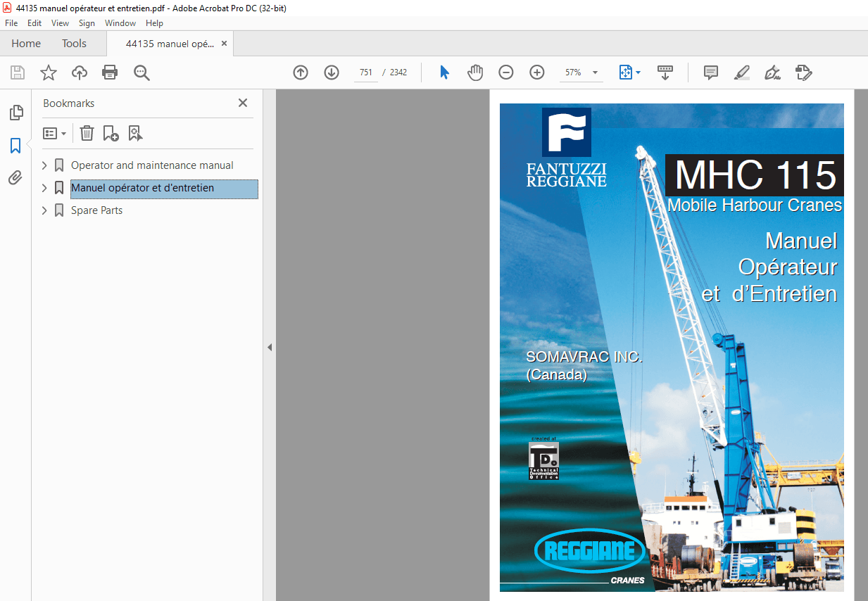Viewport: 868px width, 601px height.
Task: Open the Attachments panel
Action: coord(15,177)
